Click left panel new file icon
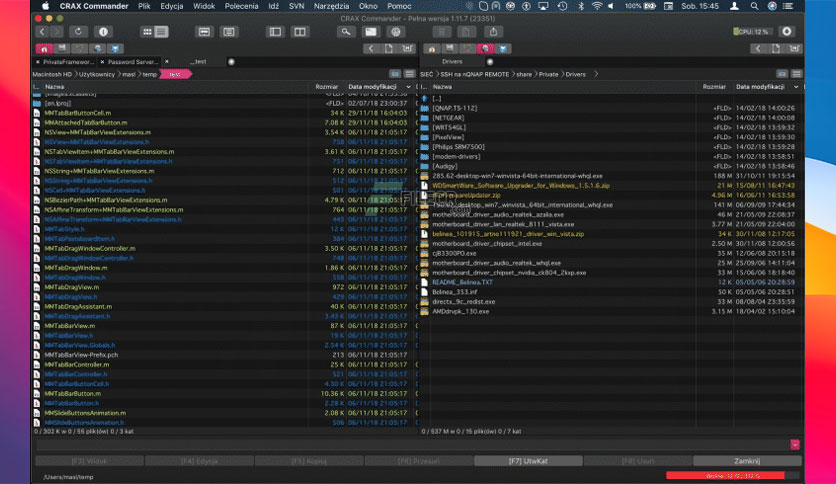 [389, 49]
